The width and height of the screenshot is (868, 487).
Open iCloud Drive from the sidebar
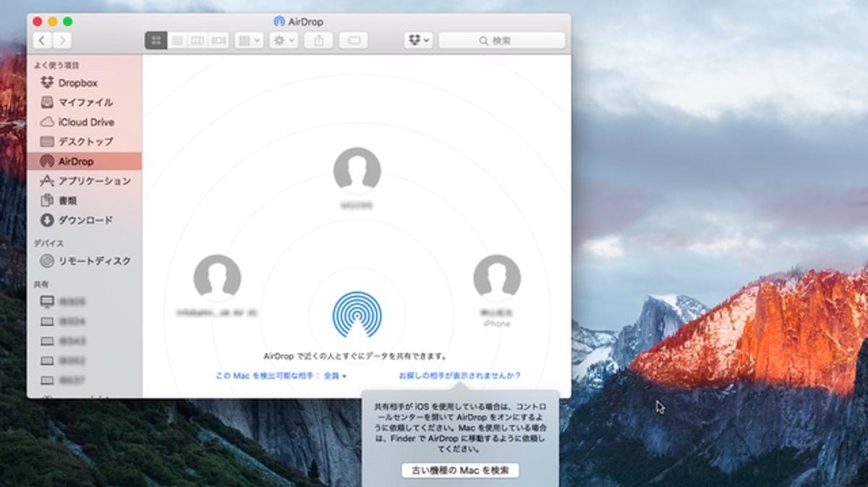pos(85,122)
